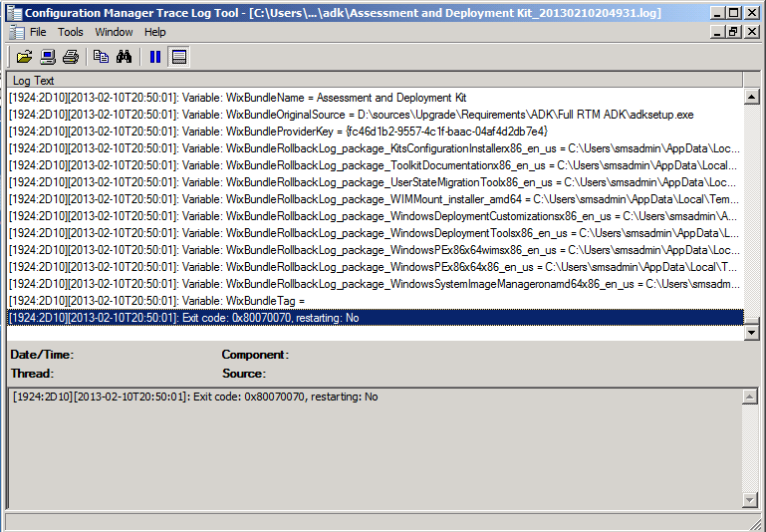
Task: Click the Date/Time label
Action: coord(42,355)
